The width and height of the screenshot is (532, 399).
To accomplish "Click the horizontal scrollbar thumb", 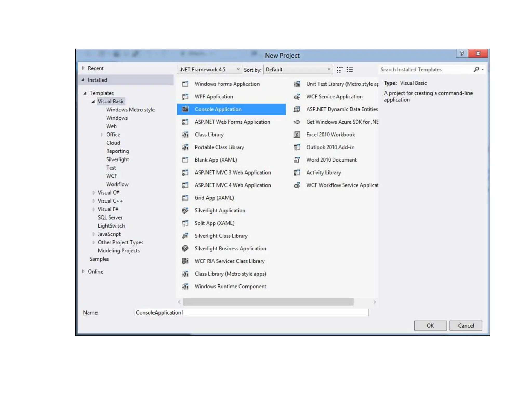I will 268,302.
